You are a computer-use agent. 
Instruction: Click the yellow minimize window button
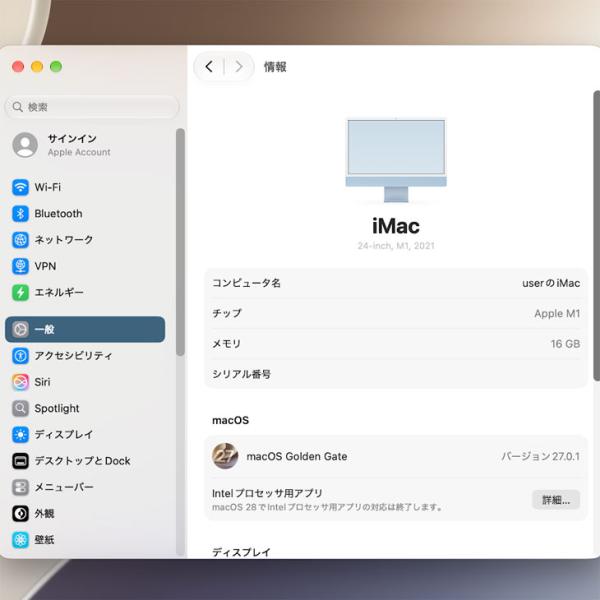[x=37, y=67]
